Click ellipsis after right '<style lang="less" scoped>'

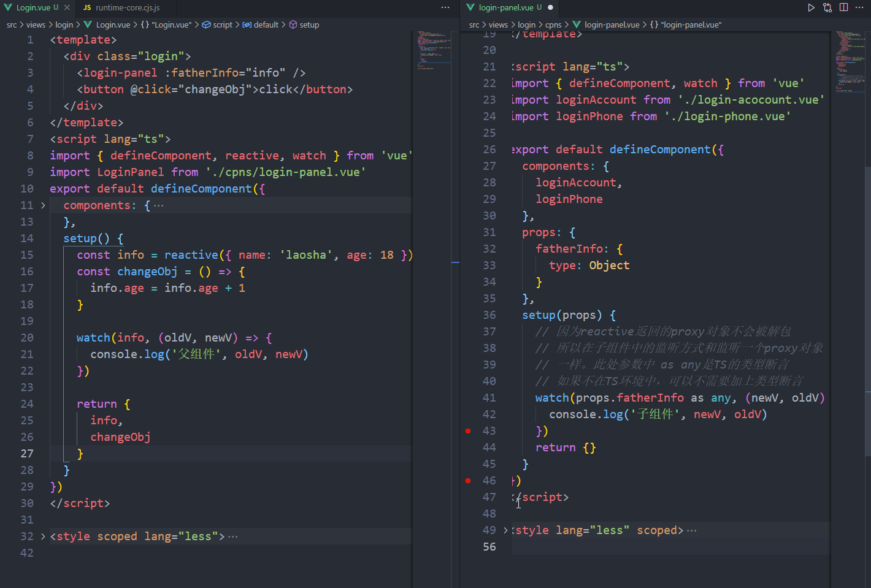[691, 530]
